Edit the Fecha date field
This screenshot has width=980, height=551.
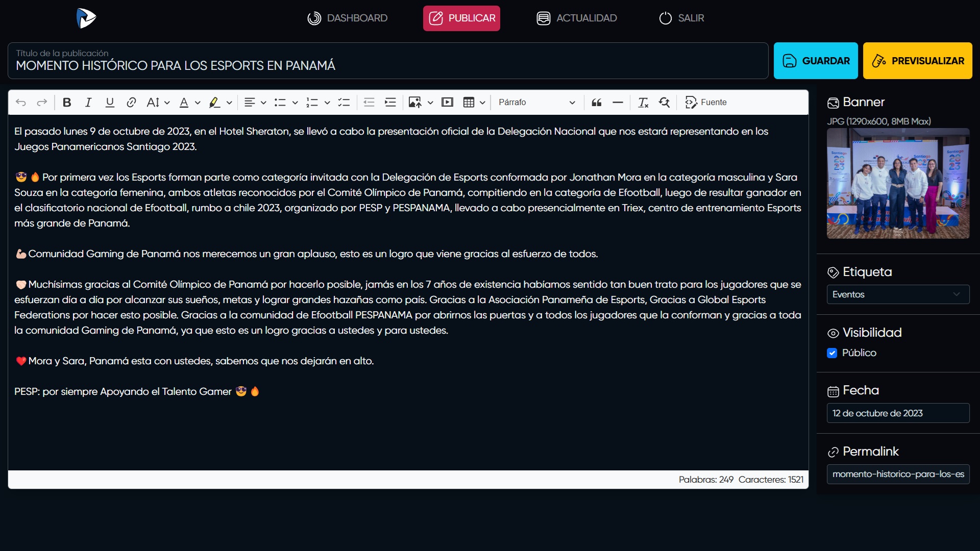(x=898, y=413)
